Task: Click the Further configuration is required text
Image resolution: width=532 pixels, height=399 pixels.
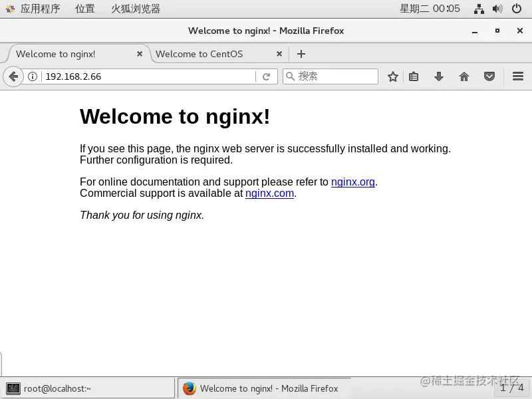Action: coord(156,160)
